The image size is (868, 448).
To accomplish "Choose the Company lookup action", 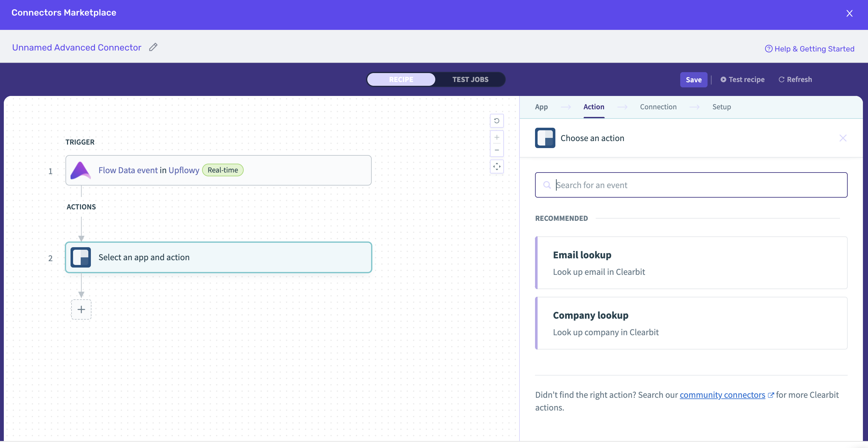I will (x=691, y=323).
